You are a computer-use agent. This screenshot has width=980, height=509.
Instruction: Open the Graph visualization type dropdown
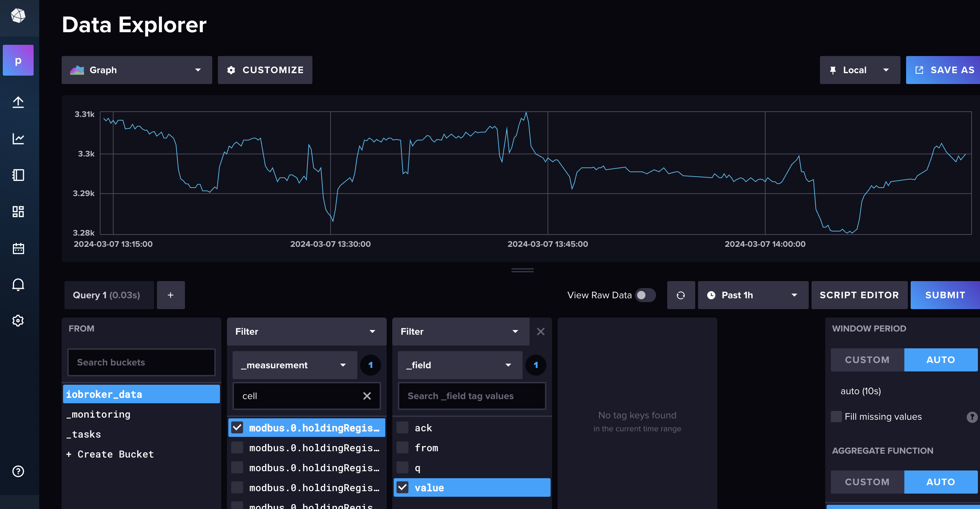click(137, 70)
